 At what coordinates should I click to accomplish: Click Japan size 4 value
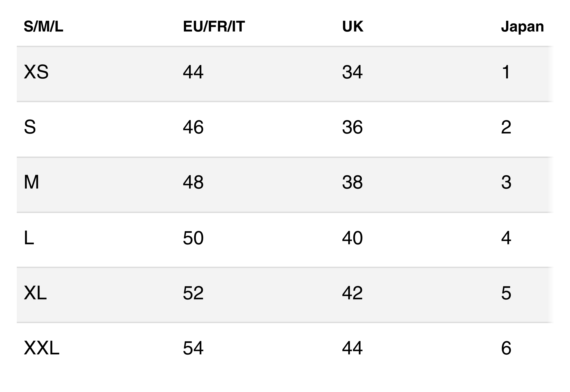pos(506,238)
